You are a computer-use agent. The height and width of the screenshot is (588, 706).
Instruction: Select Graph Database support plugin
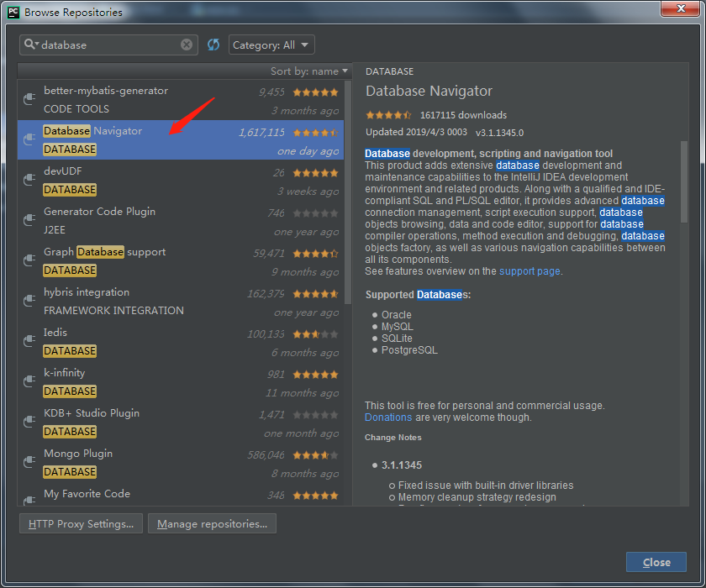181,261
